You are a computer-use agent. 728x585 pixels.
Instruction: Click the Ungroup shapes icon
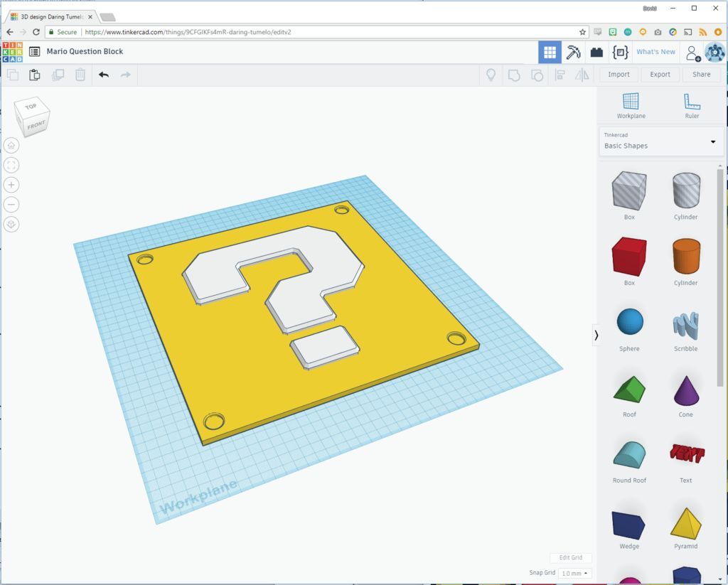click(x=537, y=75)
